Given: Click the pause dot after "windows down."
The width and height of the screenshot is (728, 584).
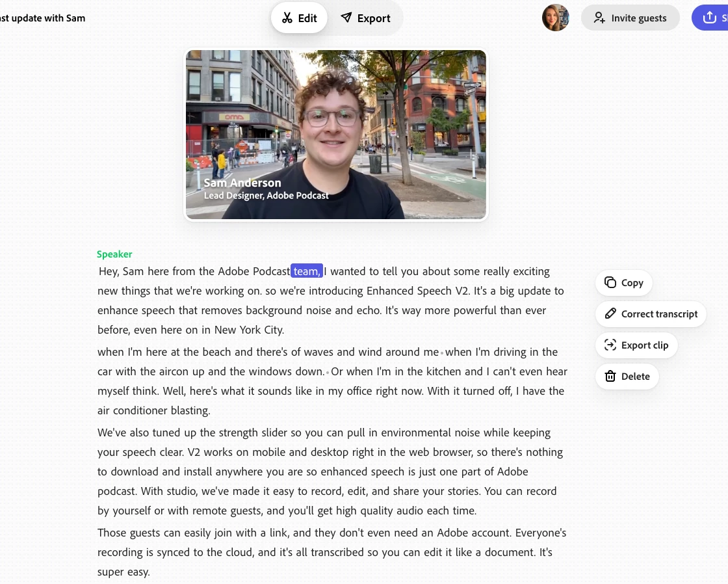Looking at the screenshot, I should tap(328, 372).
